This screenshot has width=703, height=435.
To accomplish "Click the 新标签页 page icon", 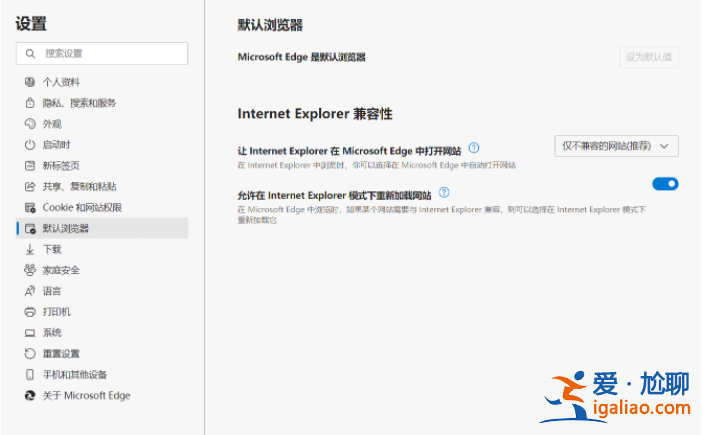I will (30, 165).
